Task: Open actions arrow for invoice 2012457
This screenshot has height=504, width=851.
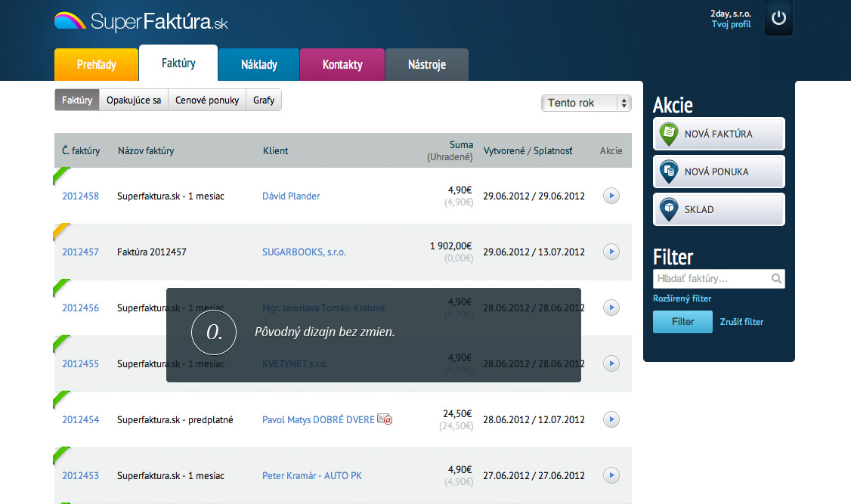Action: pos(611,252)
